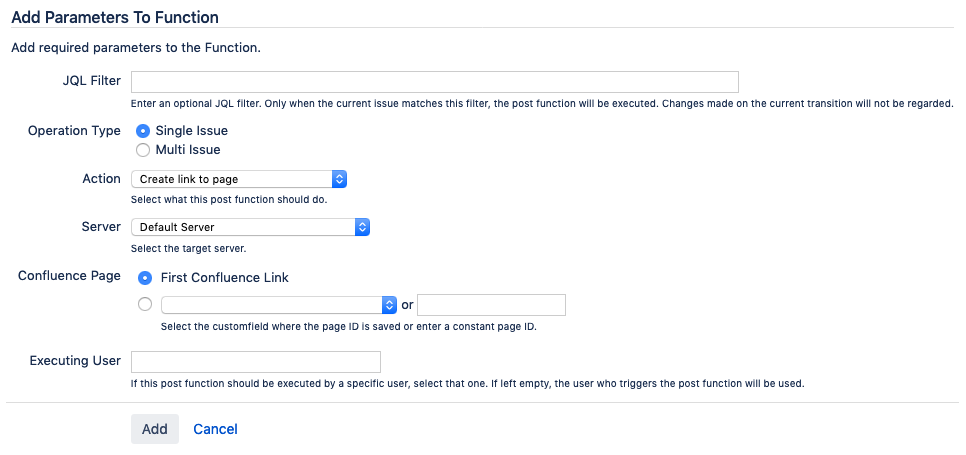Focus the Executing User input field
Image resolution: width=966 pixels, height=455 pixels.
tap(256, 361)
